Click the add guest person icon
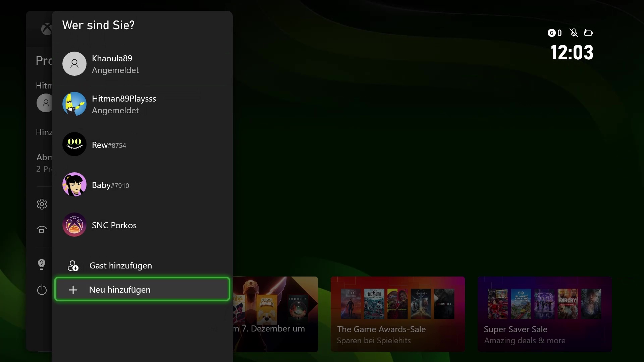Screen dimensions: 644x362 73,266
